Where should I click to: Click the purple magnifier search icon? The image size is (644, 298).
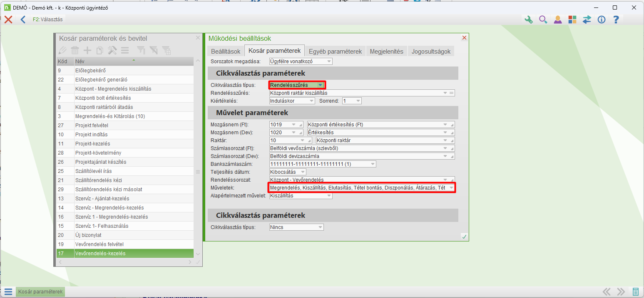(543, 19)
